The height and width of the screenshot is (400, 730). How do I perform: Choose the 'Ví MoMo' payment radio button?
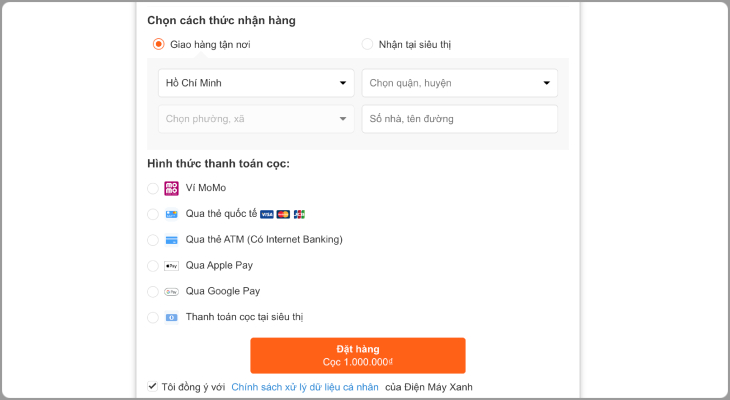click(153, 188)
